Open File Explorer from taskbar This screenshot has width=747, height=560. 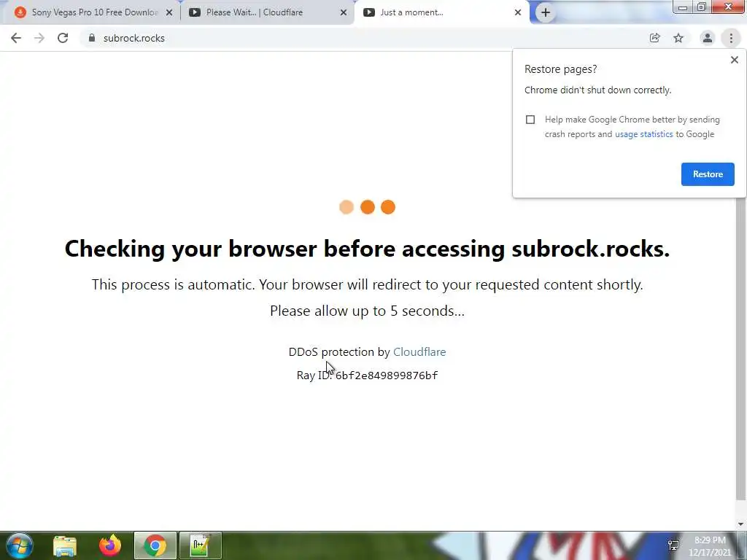click(65, 545)
